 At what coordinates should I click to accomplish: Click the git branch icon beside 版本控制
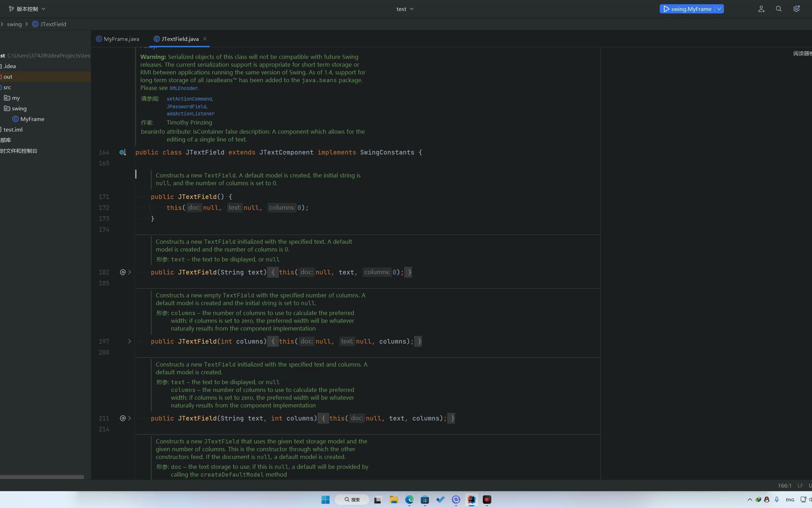[x=11, y=9]
